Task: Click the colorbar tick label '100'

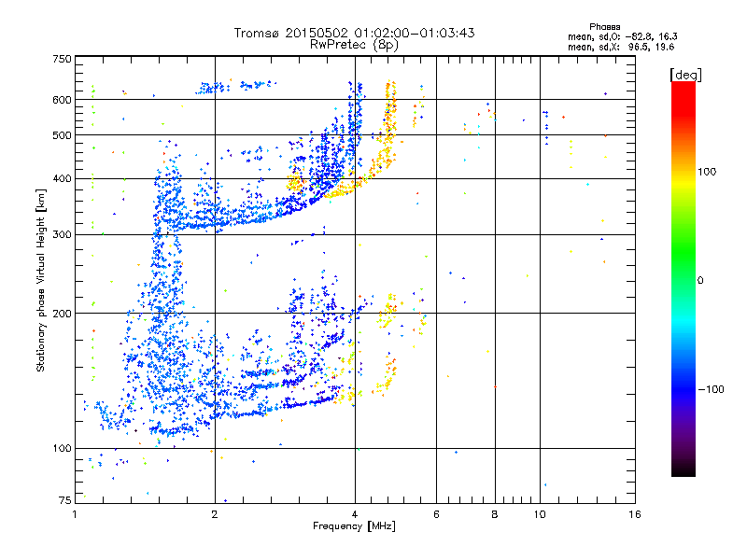Action: click(x=707, y=172)
